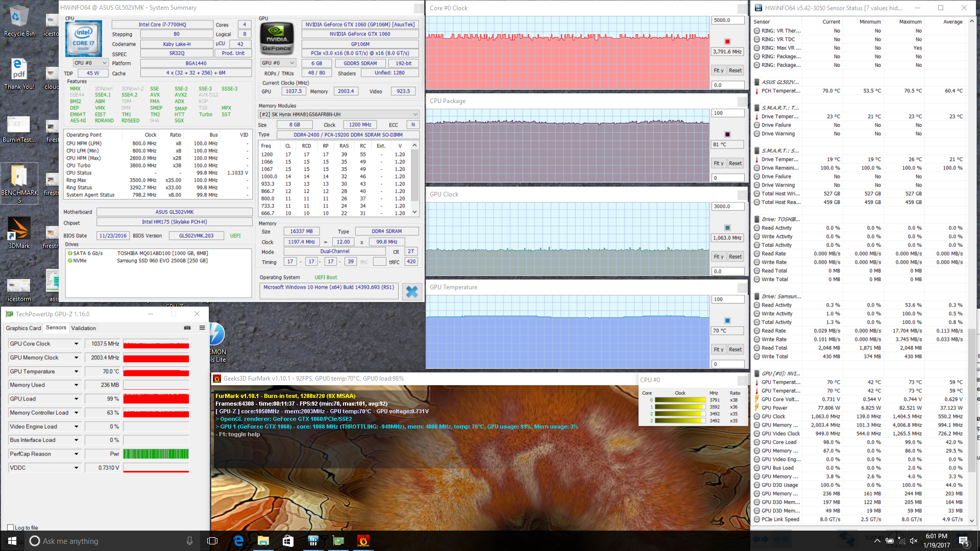Click the red color swatch in Core #0 Clock
This screenshot has width=980, height=551.
727,41
